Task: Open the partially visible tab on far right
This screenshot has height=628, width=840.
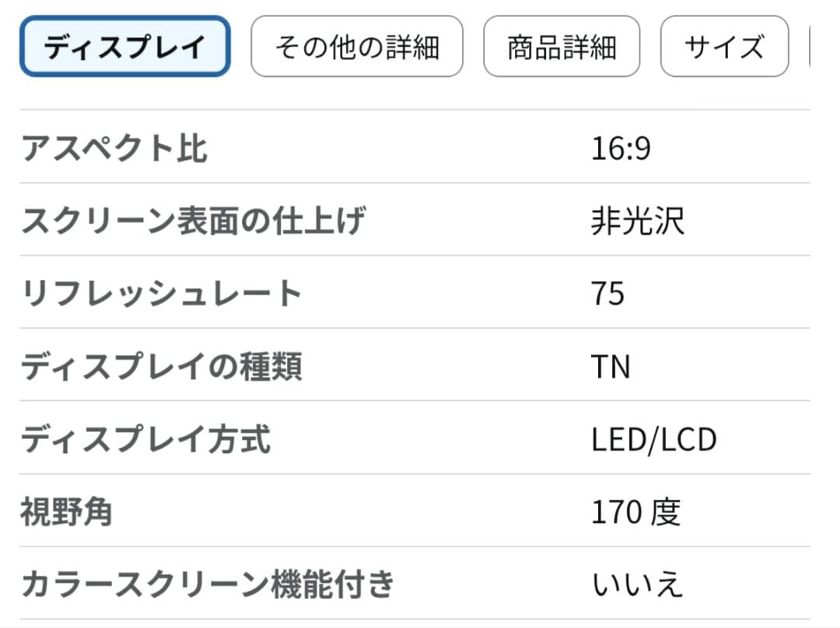Action: tap(832, 47)
